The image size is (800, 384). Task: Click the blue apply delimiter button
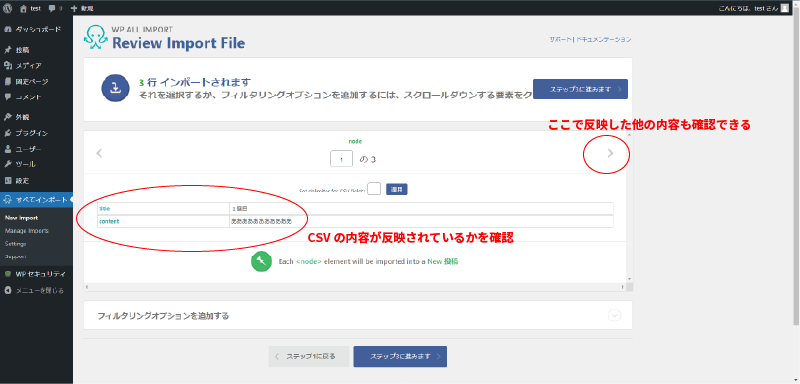[396, 189]
